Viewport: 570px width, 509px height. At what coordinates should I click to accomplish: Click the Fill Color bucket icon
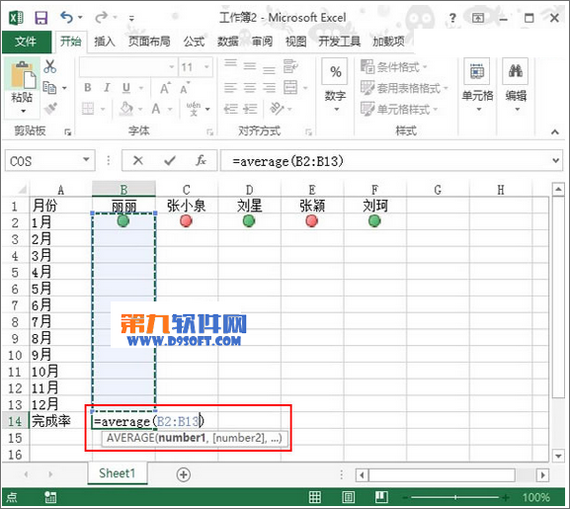(127, 108)
